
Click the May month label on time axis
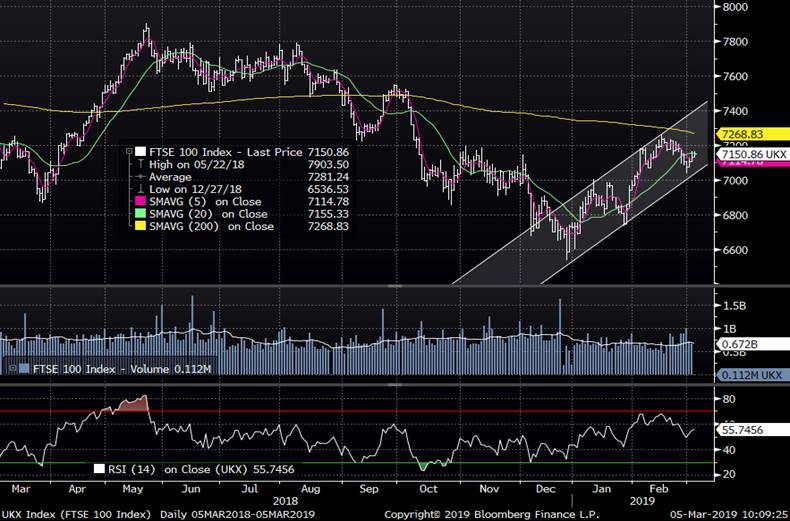(133, 489)
